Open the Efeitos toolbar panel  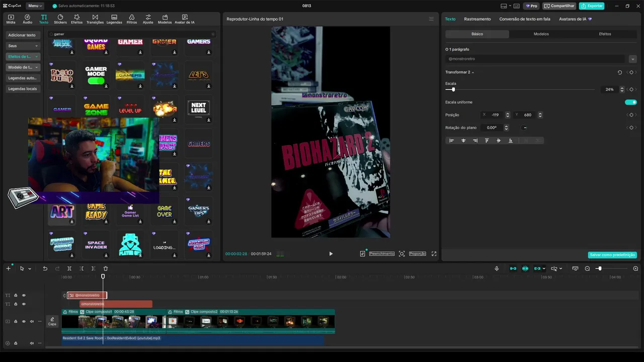[76, 19]
